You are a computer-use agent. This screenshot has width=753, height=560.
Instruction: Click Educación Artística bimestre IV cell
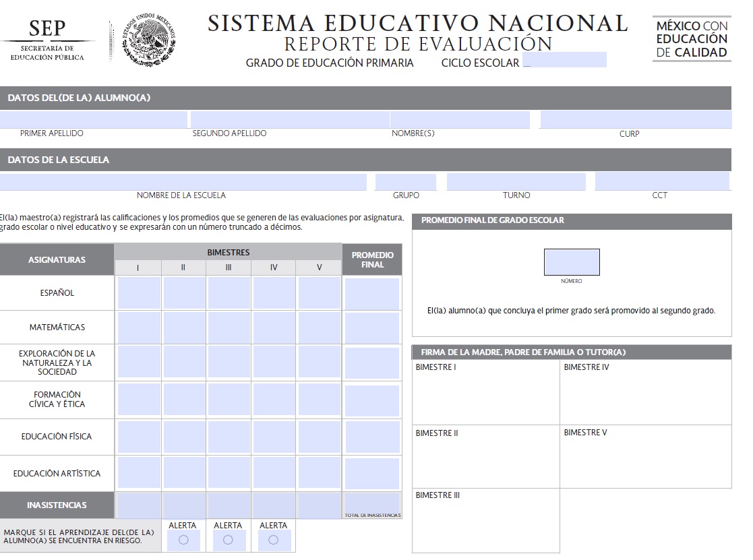coord(274,472)
